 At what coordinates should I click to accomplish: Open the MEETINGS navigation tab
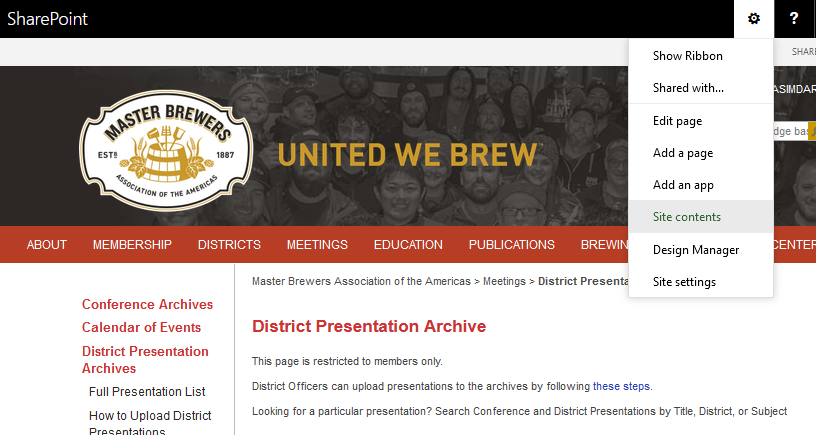click(x=317, y=245)
